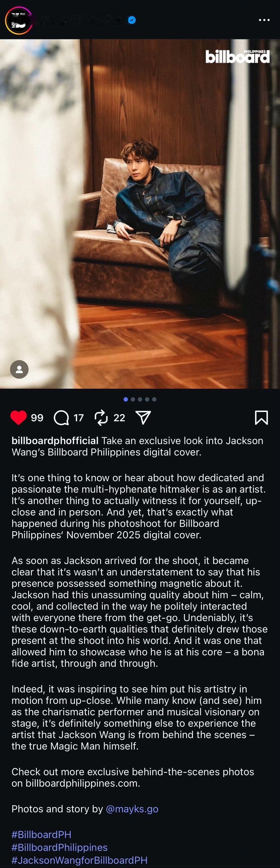
Task: Open the billboardphofficial profile from the caption
Action: coord(55,440)
